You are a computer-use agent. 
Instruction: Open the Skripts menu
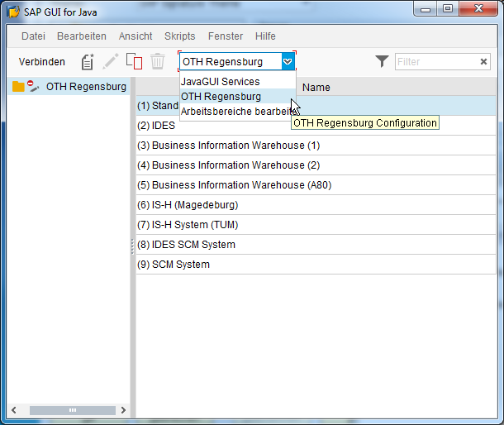tap(180, 36)
